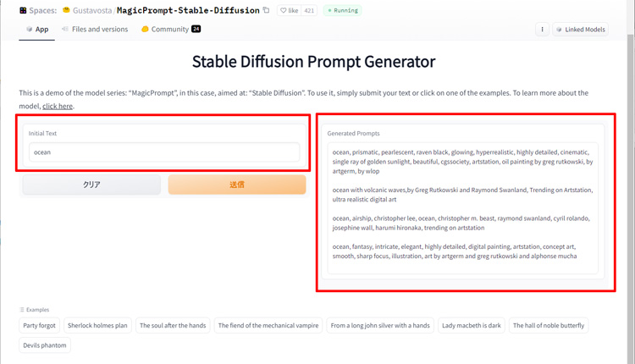
Task: Pick the 'Devils phantom' example
Action: tap(45, 345)
